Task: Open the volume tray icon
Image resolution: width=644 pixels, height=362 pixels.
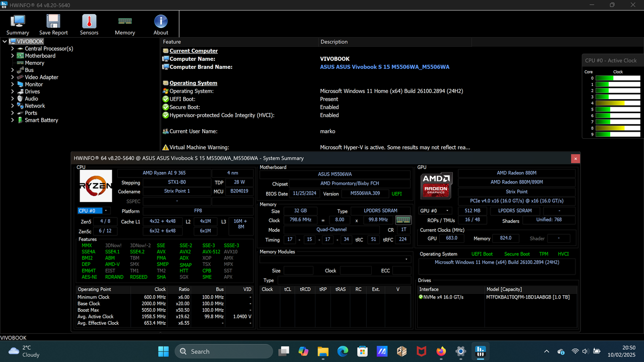Action: pyautogui.click(x=586, y=351)
